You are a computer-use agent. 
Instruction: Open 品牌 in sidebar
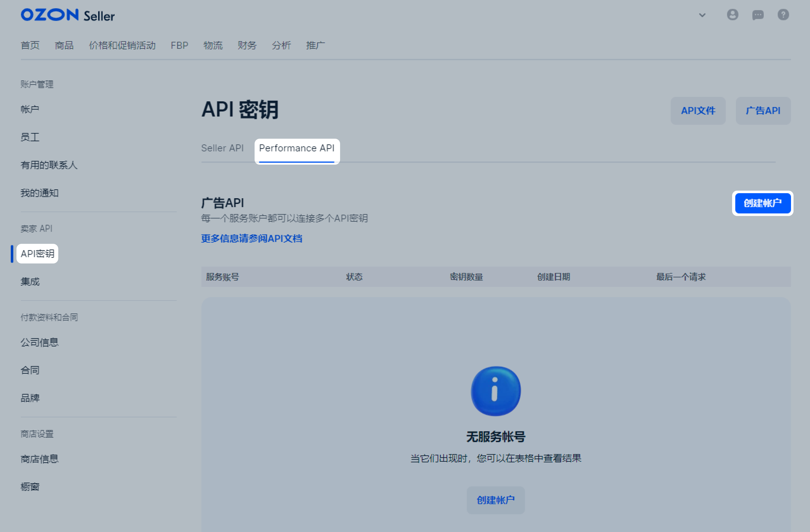(x=30, y=398)
